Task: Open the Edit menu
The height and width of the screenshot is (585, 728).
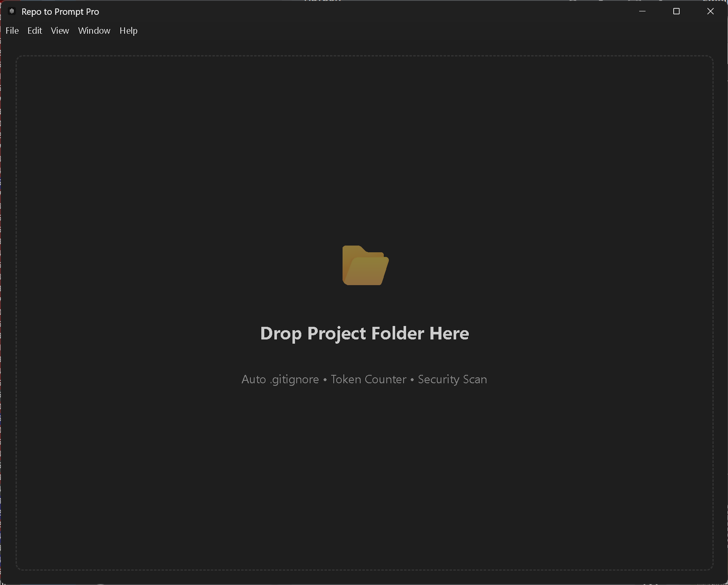Action: (35, 31)
